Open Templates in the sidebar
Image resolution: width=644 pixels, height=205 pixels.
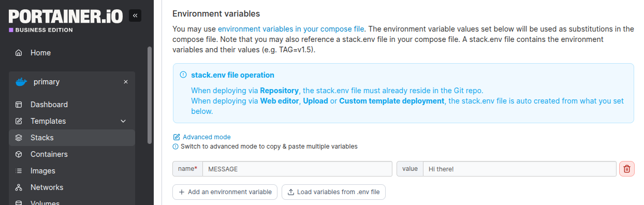click(72, 121)
